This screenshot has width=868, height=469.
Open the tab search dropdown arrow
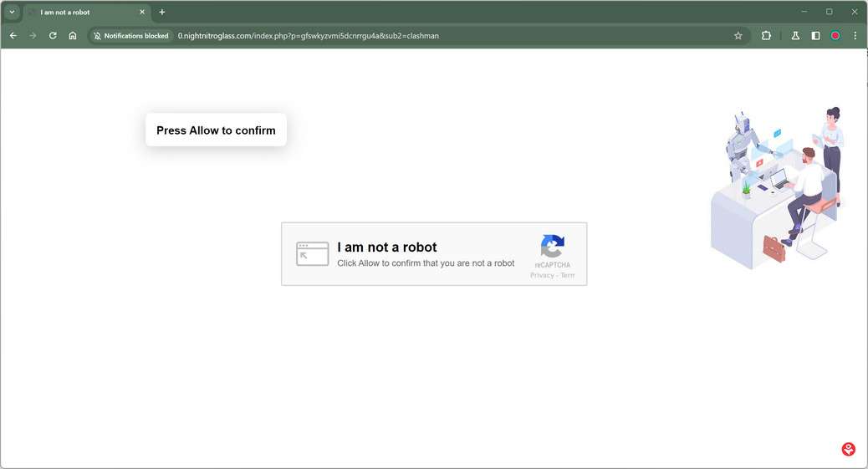12,12
